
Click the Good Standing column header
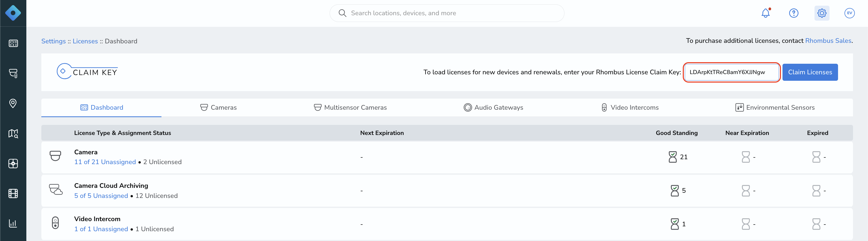[677, 133]
